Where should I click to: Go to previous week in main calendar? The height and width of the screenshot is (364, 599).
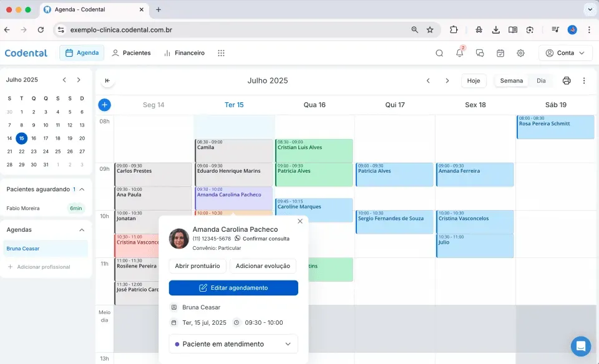(428, 80)
